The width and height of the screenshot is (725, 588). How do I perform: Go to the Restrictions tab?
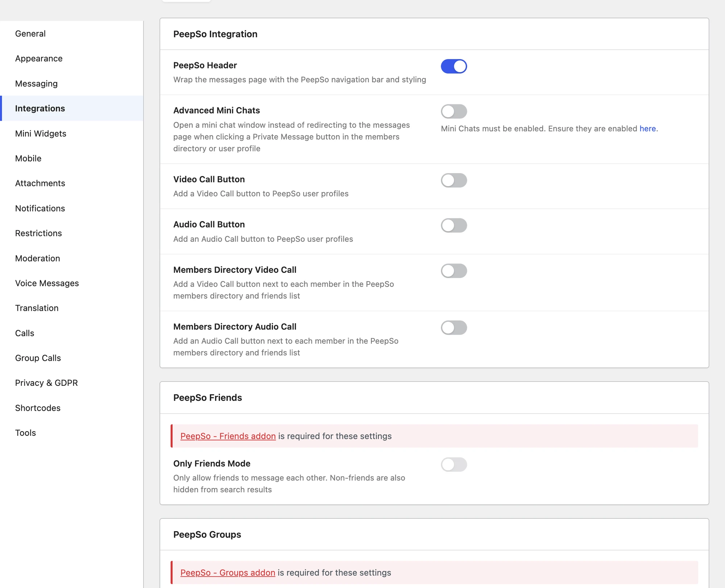click(x=72, y=233)
